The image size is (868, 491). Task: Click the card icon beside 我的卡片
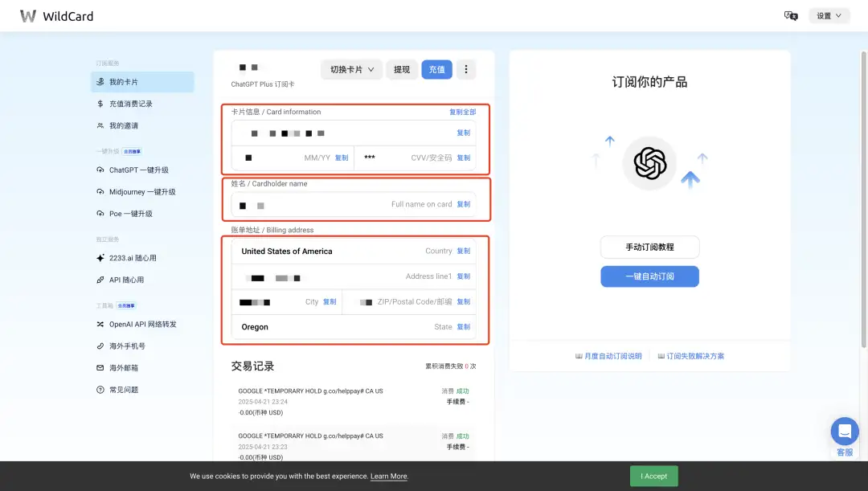tap(100, 82)
